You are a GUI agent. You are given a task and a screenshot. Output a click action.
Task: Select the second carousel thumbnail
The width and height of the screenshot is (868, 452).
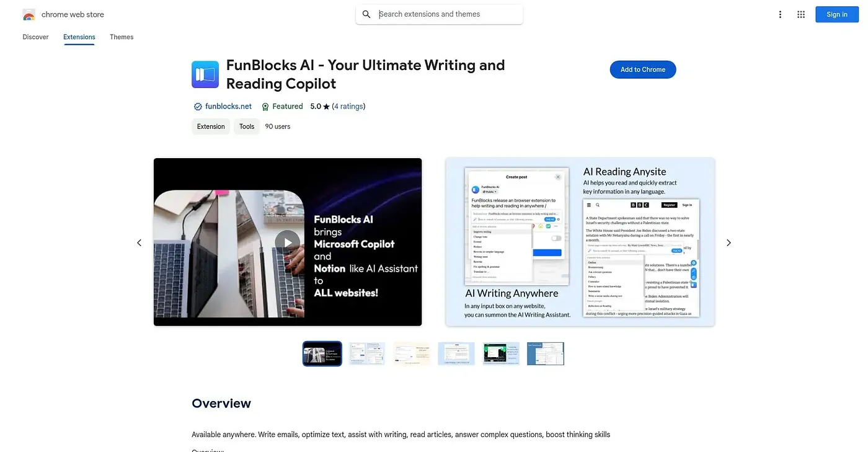[367, 354]
